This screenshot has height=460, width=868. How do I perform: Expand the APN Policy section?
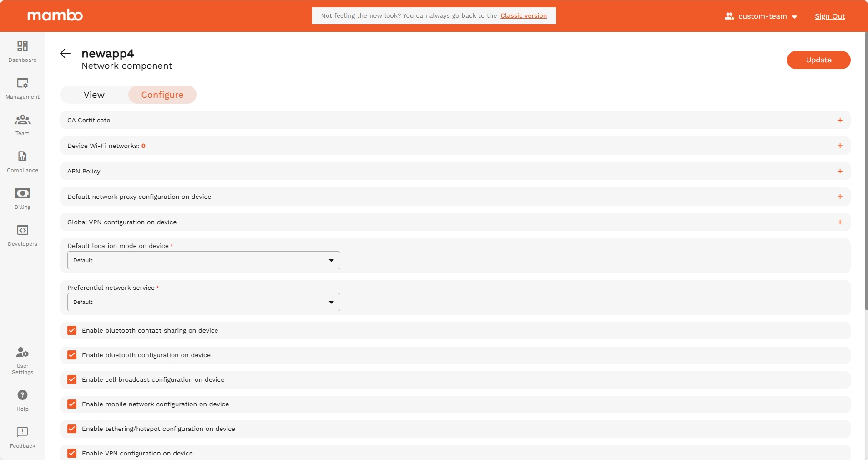pyautogui.click(x=839, y=171)
